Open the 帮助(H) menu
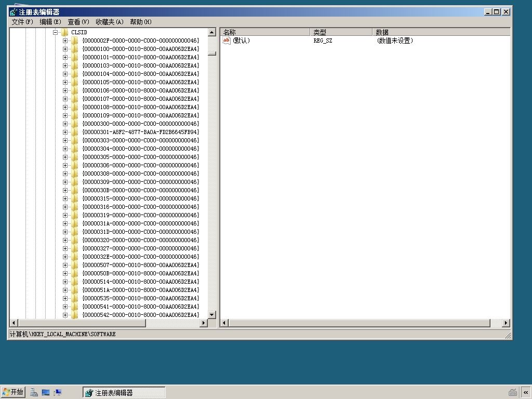The width and height of the screenshot is (532, 399). click(140, 22)
